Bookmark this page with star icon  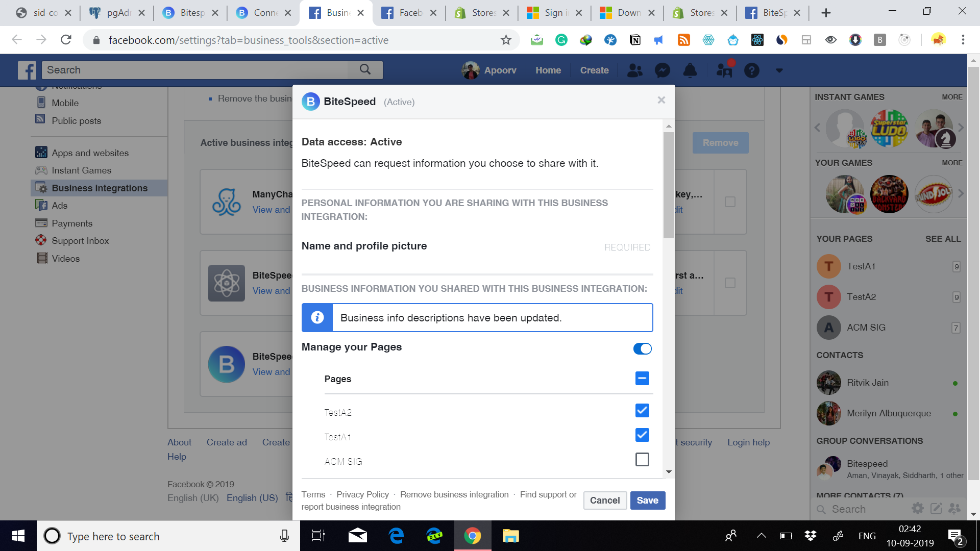(505, 40)
